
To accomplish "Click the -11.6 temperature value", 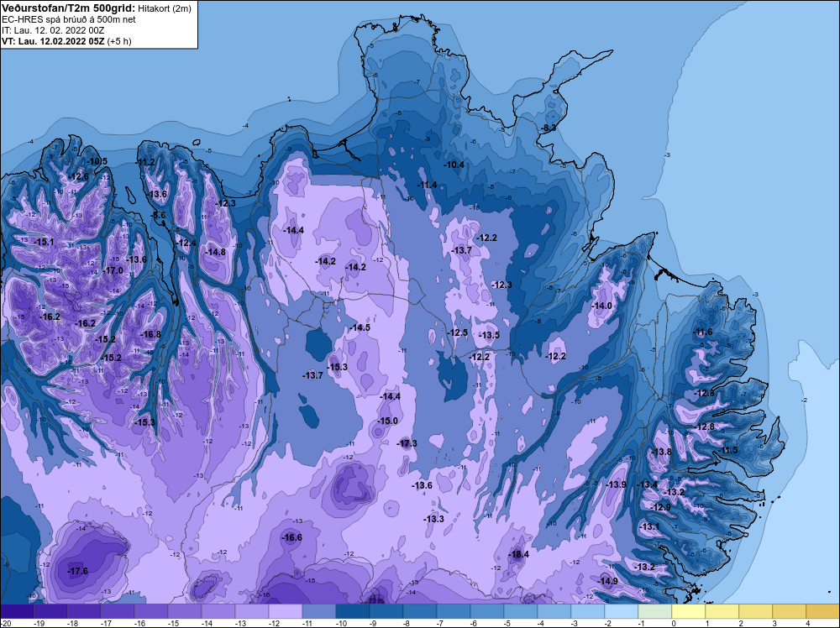I will click(703, 332).
